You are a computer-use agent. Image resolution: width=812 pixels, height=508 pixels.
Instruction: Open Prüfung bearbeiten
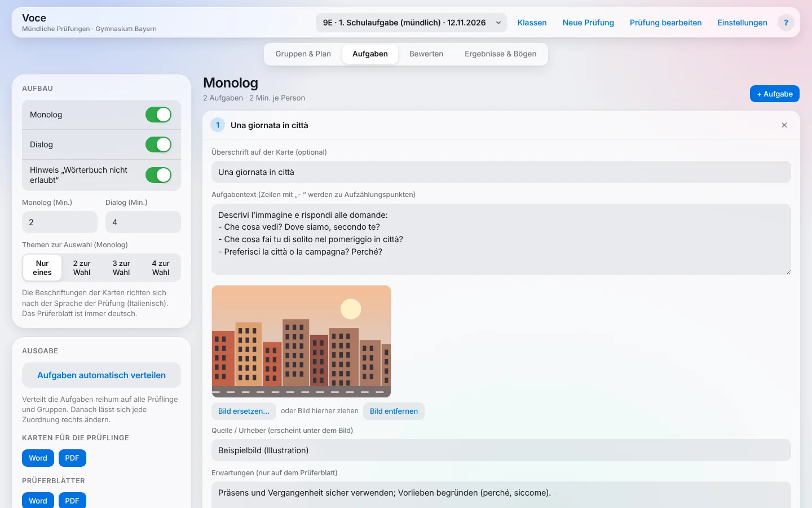(x=666, y=23)
